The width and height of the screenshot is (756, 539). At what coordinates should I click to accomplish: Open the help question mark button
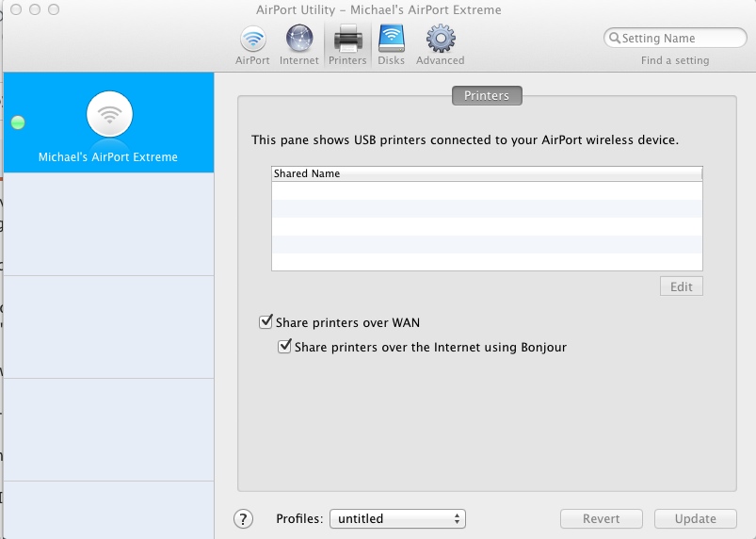(243, 518)
